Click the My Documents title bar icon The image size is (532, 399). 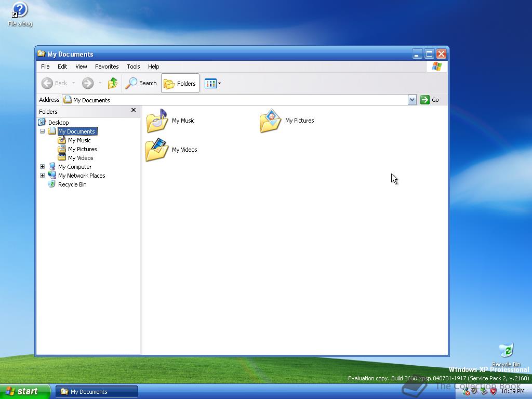(42, 54)
